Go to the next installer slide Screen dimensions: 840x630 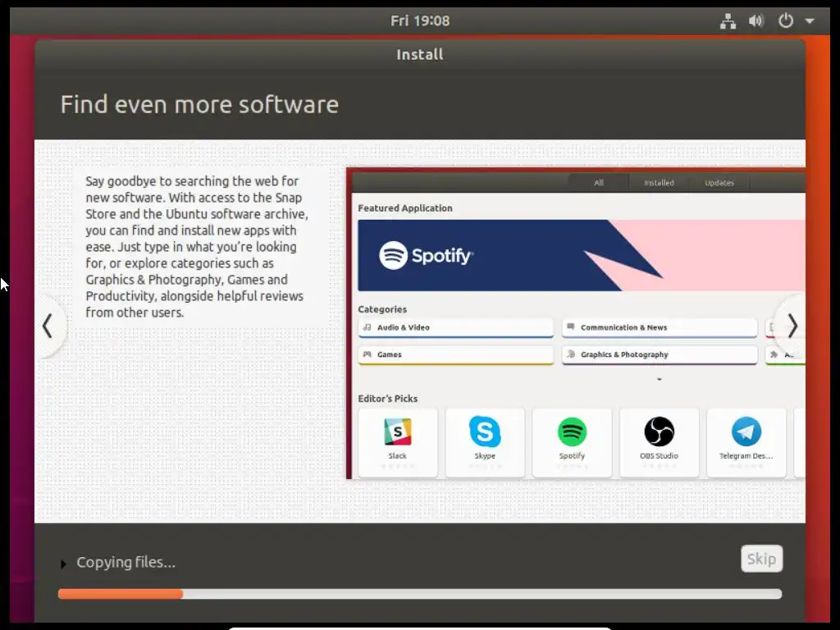792,326
